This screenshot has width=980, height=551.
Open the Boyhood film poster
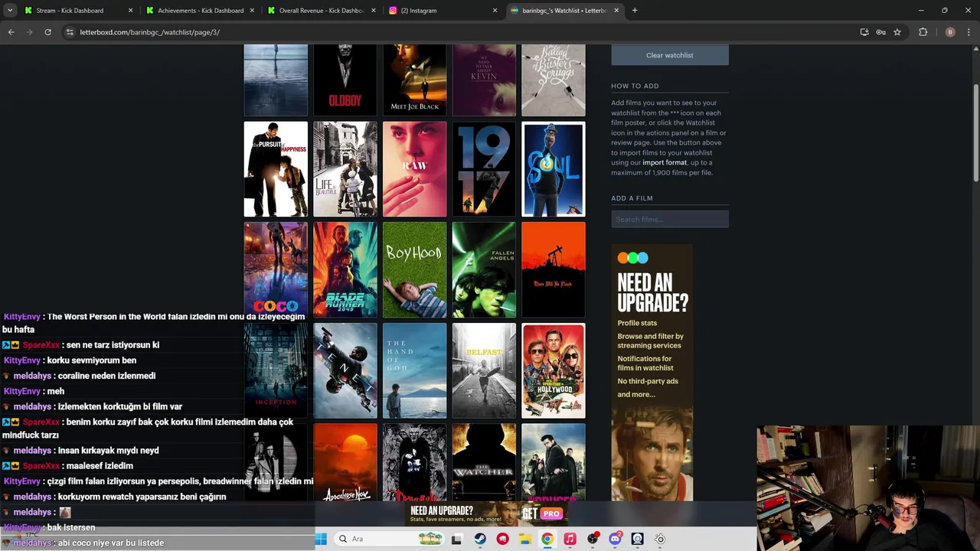tap(414, 269)
